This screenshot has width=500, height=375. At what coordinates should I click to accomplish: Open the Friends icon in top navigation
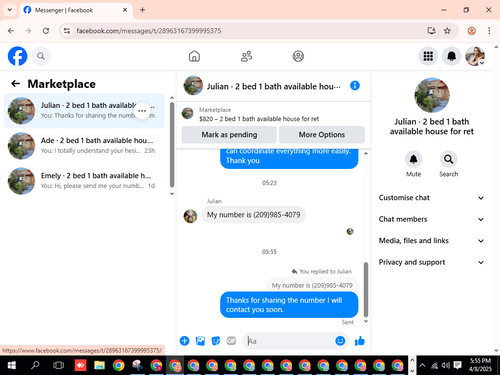[246, 56]
